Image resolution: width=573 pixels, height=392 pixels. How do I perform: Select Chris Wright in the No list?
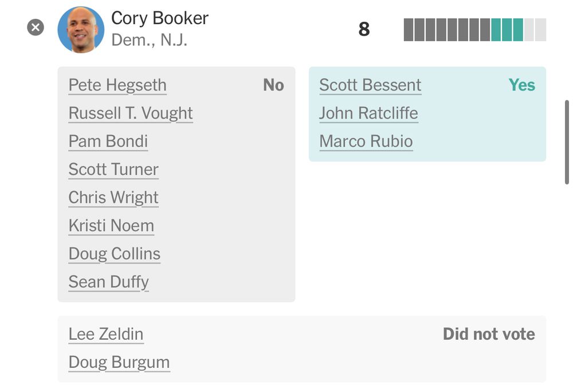[113, 197]
